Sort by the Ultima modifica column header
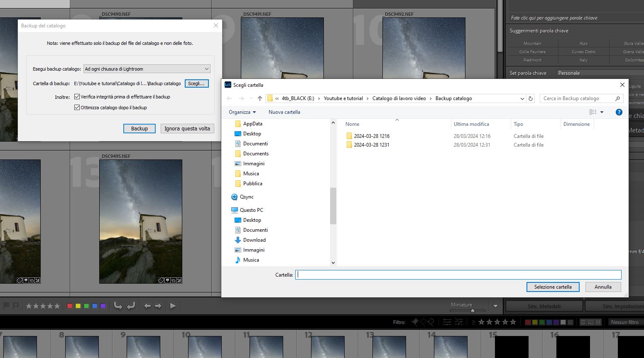The width and height of the screenshot is (644, 358). (471, 124)
